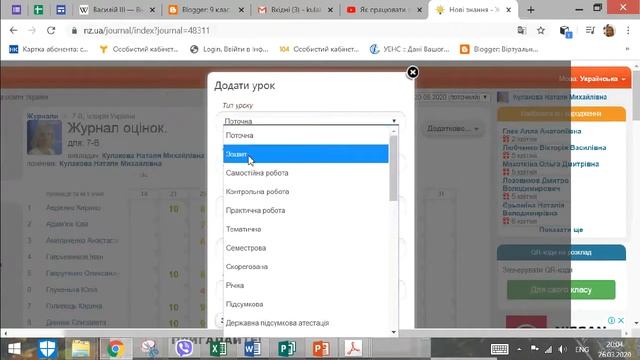Open Windows Start menu
Screen dimensions: 640x360
click(x=14, y=349)
